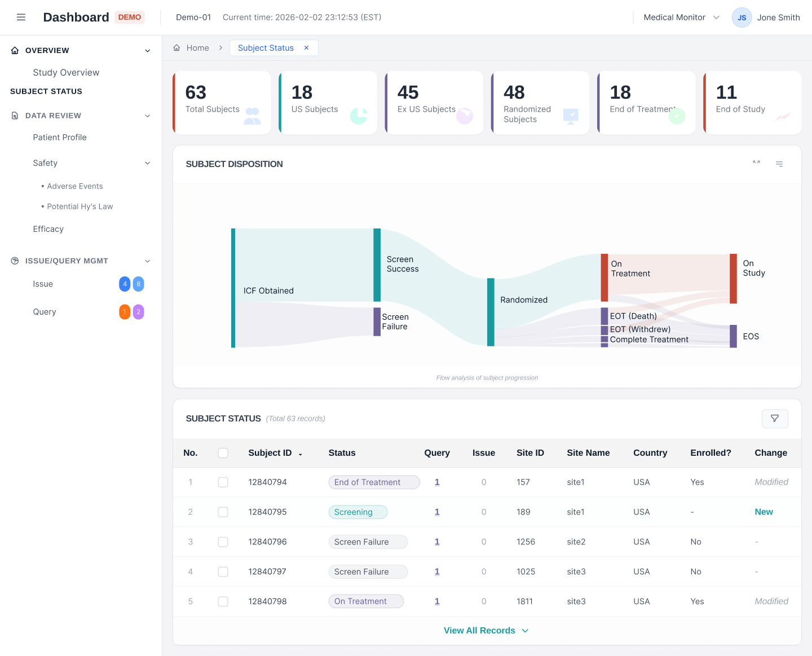
Task: Sort the table by Subject ID column
Action: 299,453
